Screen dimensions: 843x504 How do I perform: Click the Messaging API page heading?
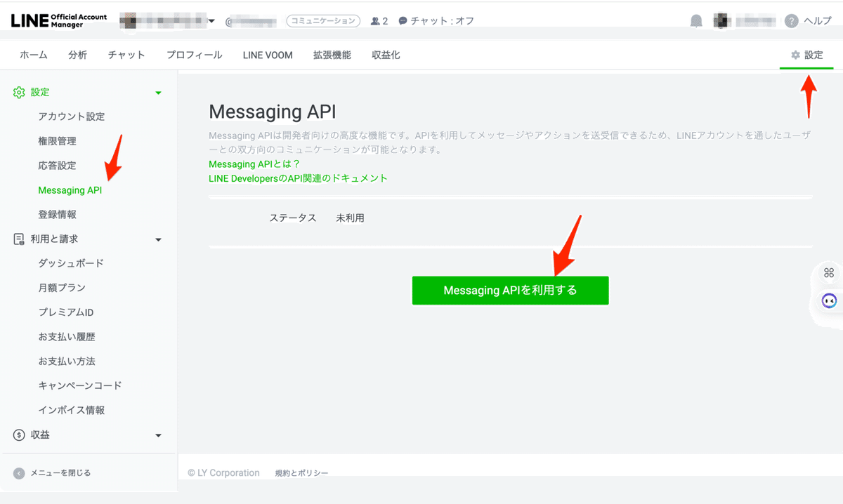[x=273, y=112]
